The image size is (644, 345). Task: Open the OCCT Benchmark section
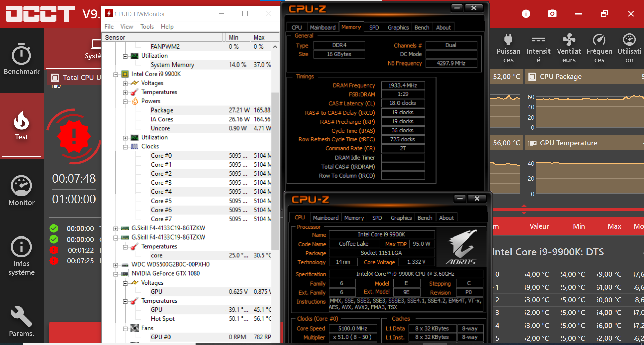pos(22,59)
